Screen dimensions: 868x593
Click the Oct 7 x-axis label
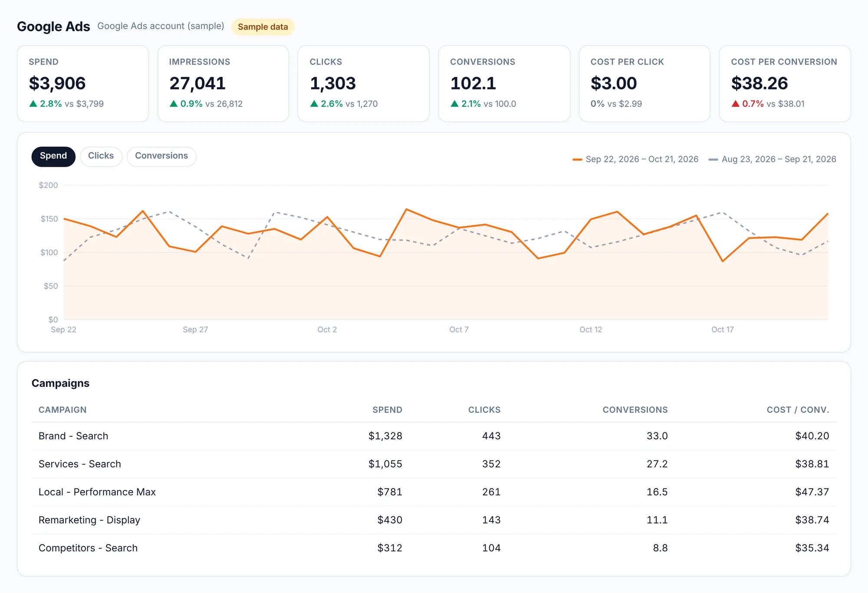point(459,329)
